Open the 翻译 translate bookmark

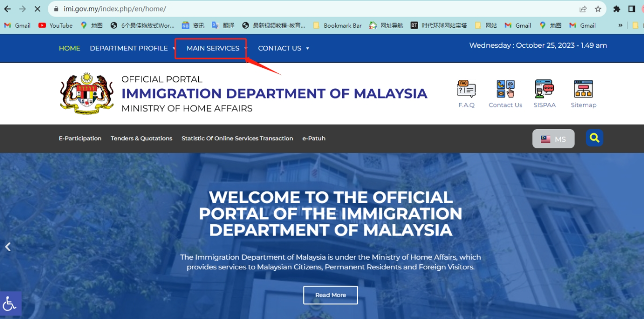click(223, 25)
